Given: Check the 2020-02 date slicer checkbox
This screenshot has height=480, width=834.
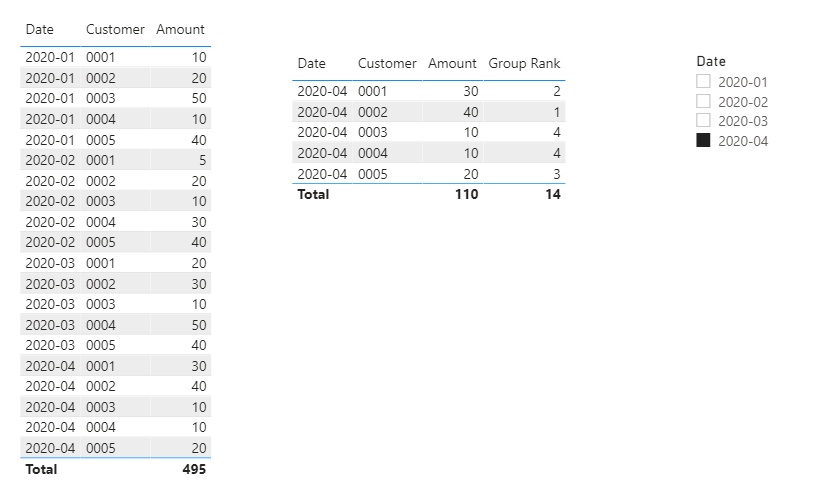Looking at the screenshot, I should 703,101.
